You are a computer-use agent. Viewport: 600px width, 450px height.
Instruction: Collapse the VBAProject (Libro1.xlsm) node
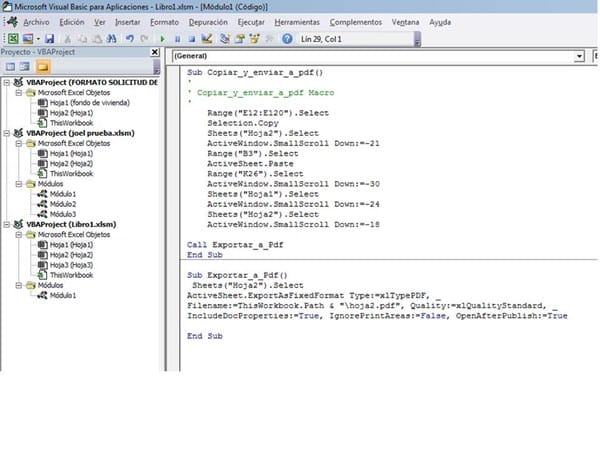pos(6,224)
